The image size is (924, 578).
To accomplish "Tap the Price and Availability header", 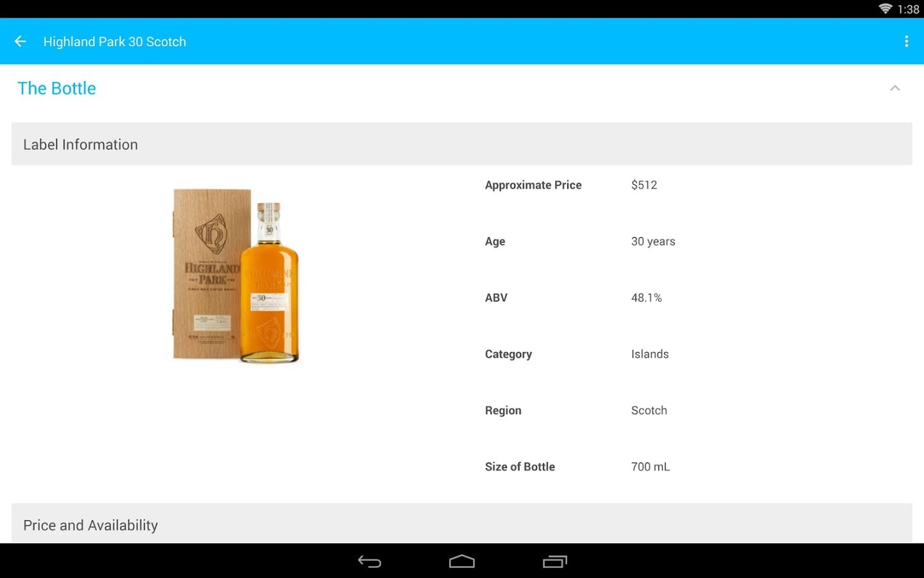I will (462, 523).
